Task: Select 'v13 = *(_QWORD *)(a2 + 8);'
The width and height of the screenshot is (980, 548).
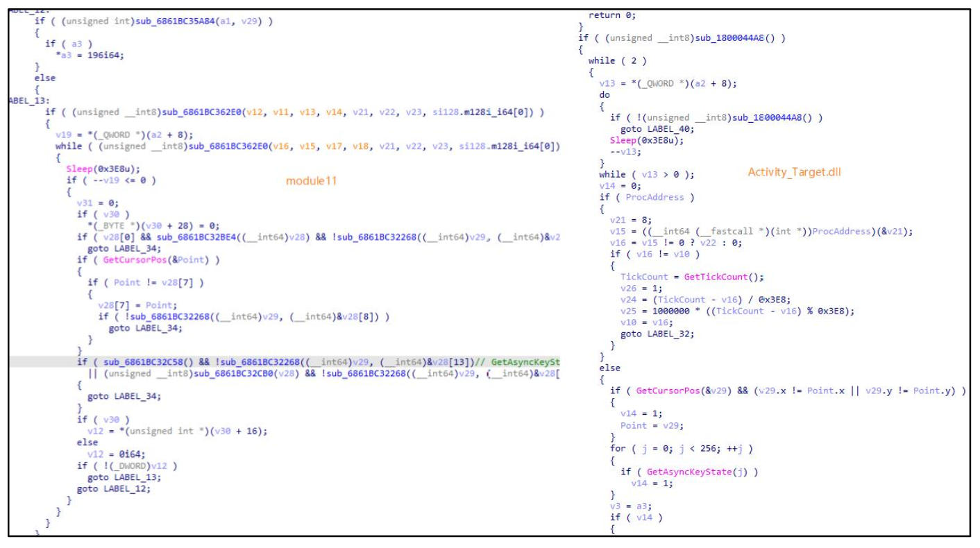Action: point(668,83)
